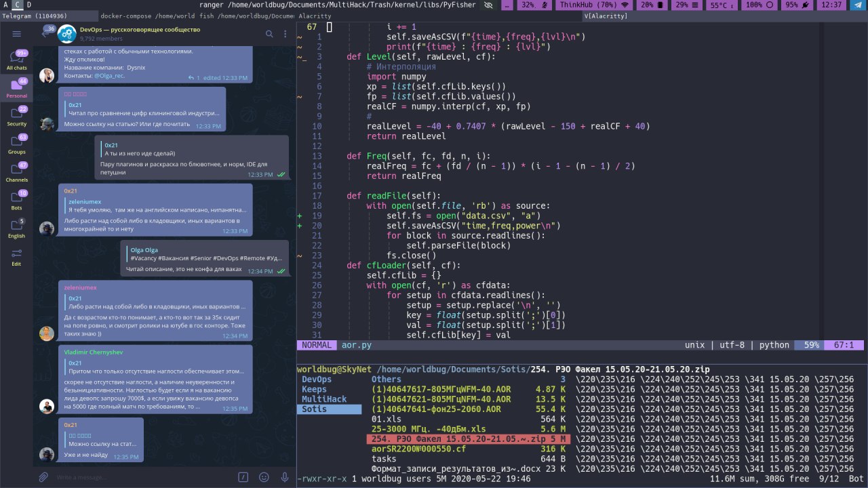Open avatar beside Dysnix vacancy message
Image resolution: width=868 pixels, height=488 pixels.
[46, 75]
